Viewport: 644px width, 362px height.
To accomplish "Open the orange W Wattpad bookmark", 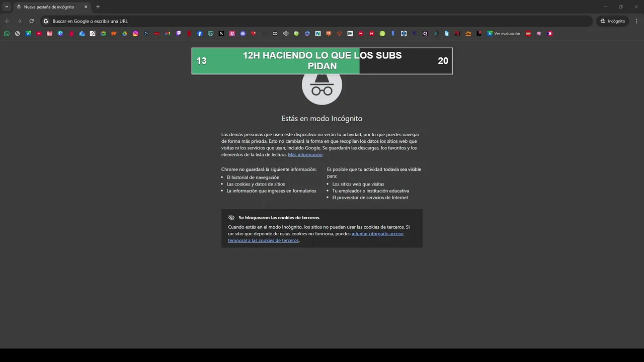I will [114, 34].
